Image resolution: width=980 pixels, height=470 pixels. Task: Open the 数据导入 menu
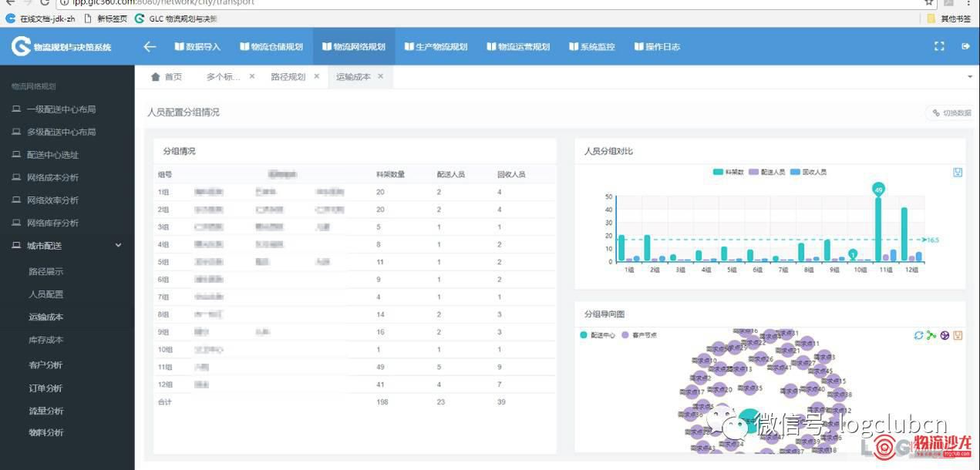(197, 47)
